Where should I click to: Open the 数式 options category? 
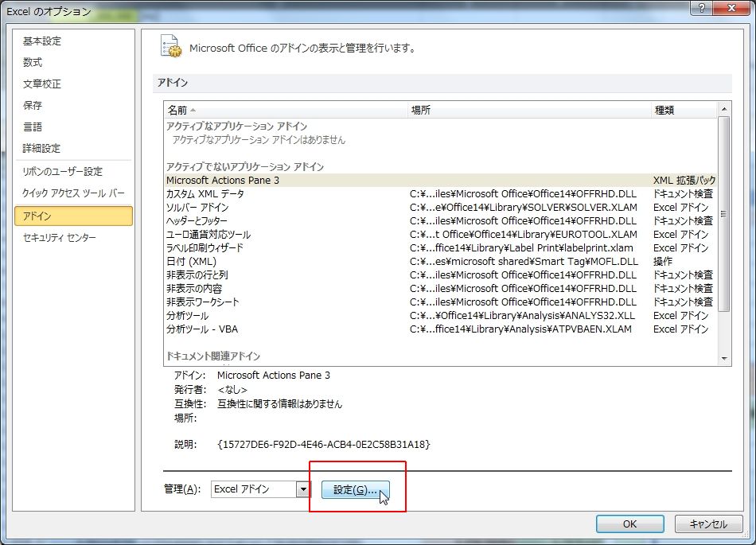click(x=33, y=62)
